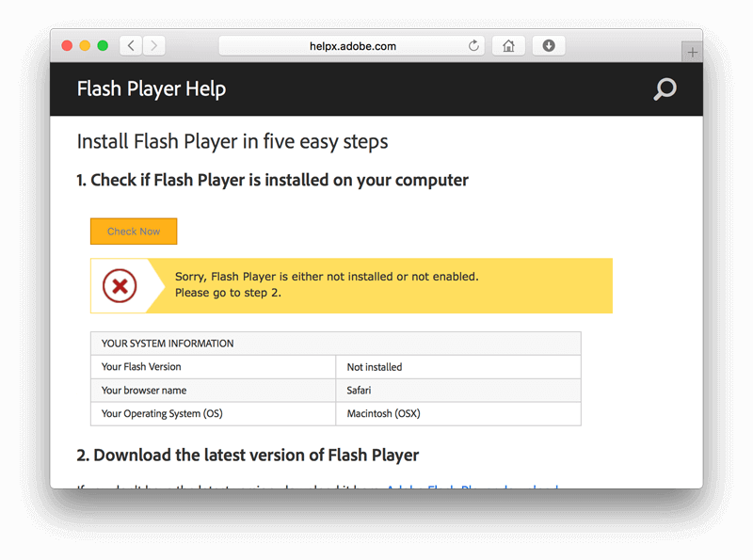This screenshot has height=560, width=753.
Task: Click the Install Flash Player heading
Action: 232,142
